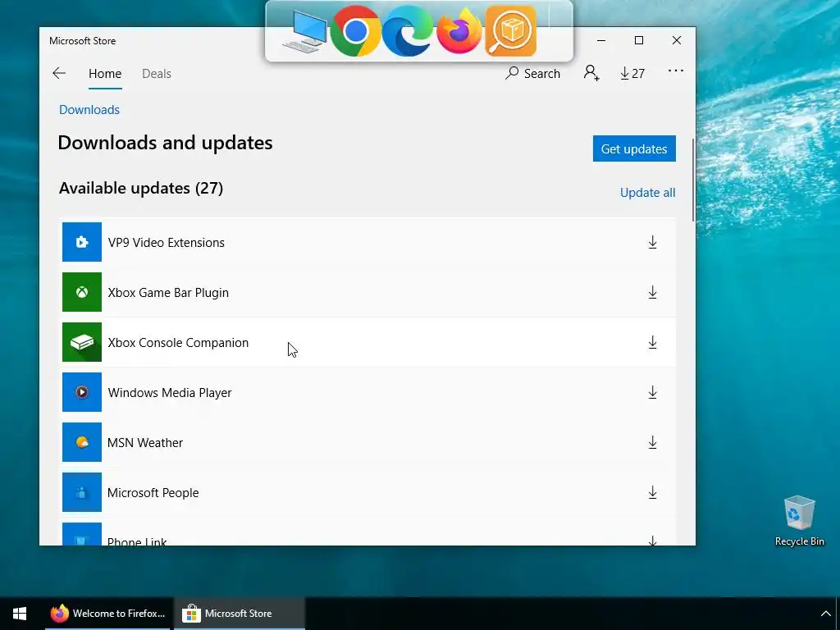Switch to Firefox window in taskbar
The height and width of the screenshot is (630, 840).
107,614
